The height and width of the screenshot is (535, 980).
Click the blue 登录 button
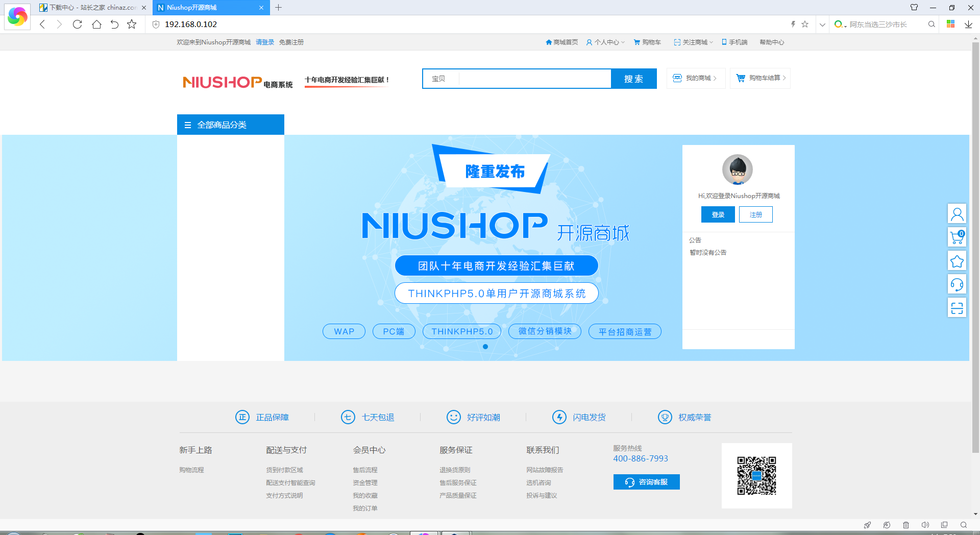pos(718,215)
